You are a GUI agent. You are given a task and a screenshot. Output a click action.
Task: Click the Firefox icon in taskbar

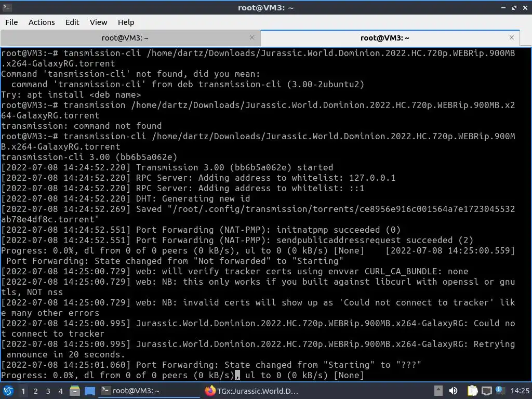[210, 391]
